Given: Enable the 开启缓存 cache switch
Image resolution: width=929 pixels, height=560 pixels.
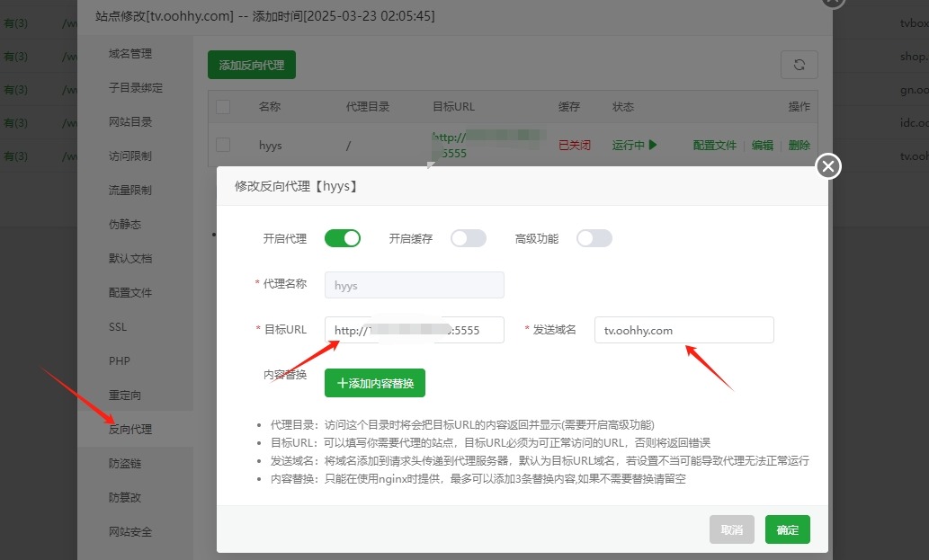Looking at the screenshot, I should point(468,237).
